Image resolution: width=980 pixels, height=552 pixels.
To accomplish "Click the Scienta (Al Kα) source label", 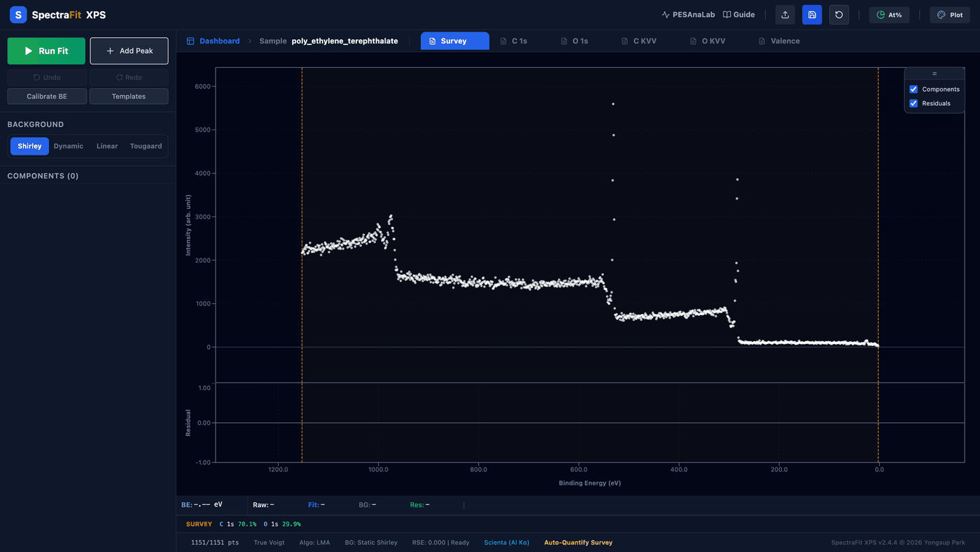I will pos(507,543).
